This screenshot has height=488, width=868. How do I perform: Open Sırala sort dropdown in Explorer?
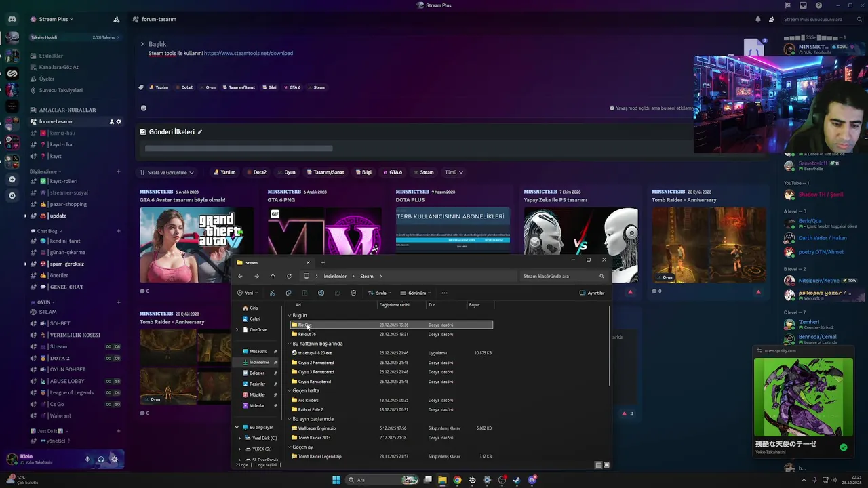tap(380, 293)
